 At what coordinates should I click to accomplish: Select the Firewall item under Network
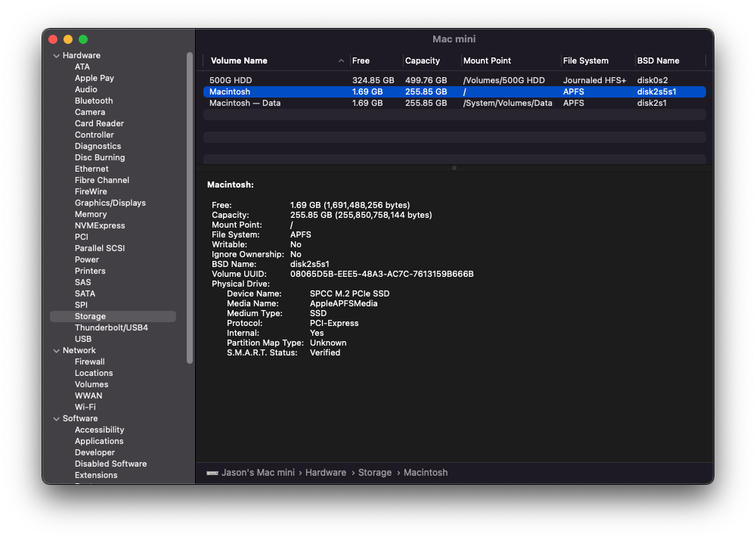coord(89,361)
